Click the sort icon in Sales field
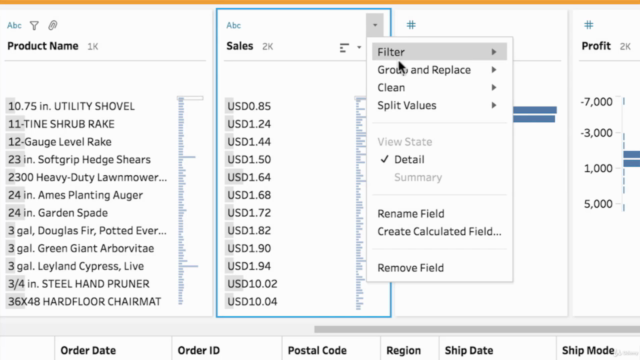The height and width of the screenshot is (360, 640). point(344,48)
